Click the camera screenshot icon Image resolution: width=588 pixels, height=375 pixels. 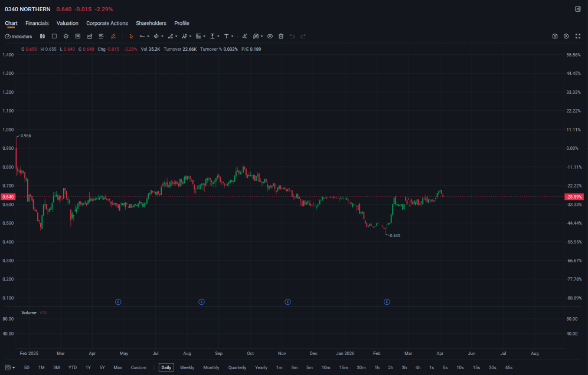[555, 37]
